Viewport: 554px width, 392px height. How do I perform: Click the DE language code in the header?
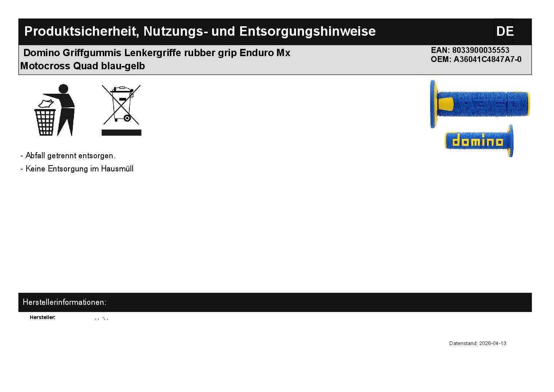pos(504,31)
